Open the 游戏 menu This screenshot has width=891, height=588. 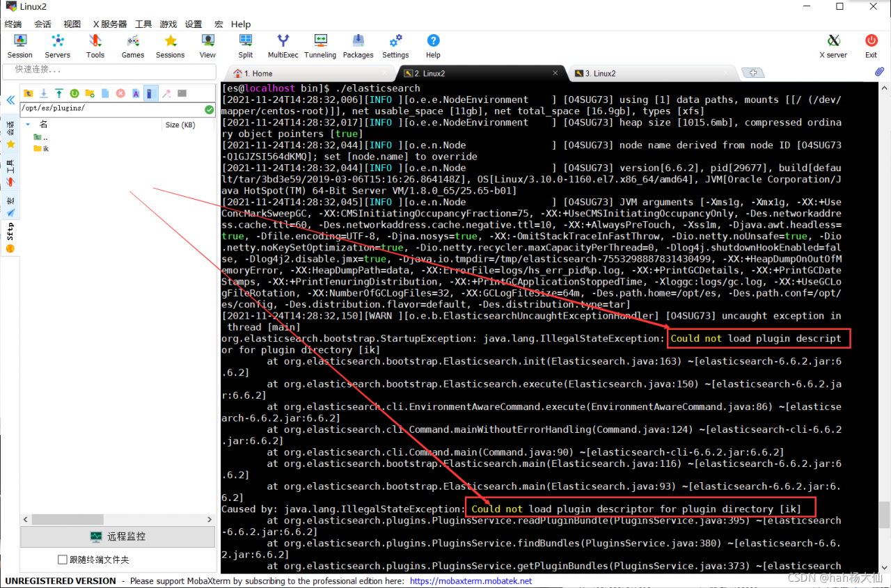168,24
